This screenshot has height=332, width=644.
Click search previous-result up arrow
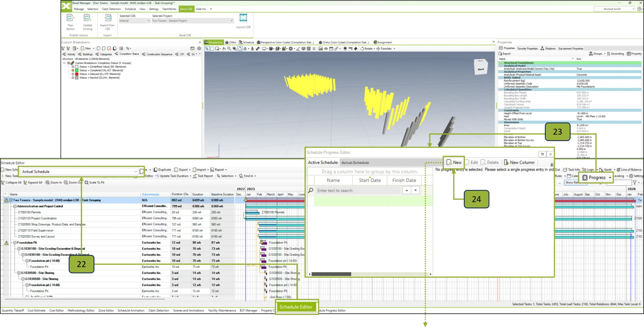click(407, 190)
